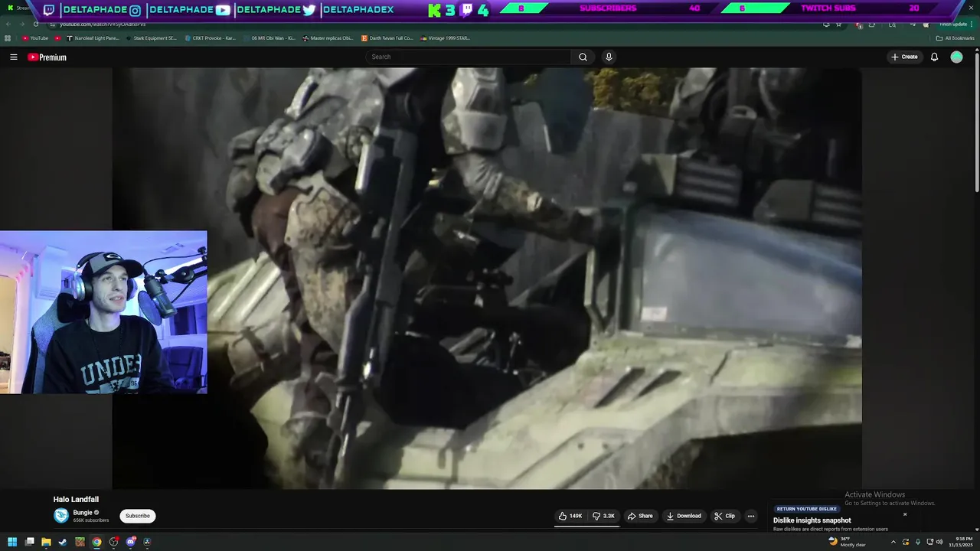Reload the page in browser toolbar
Image resolution: width=980 pixels, height=551 pixels.
(x=36, y=24)
